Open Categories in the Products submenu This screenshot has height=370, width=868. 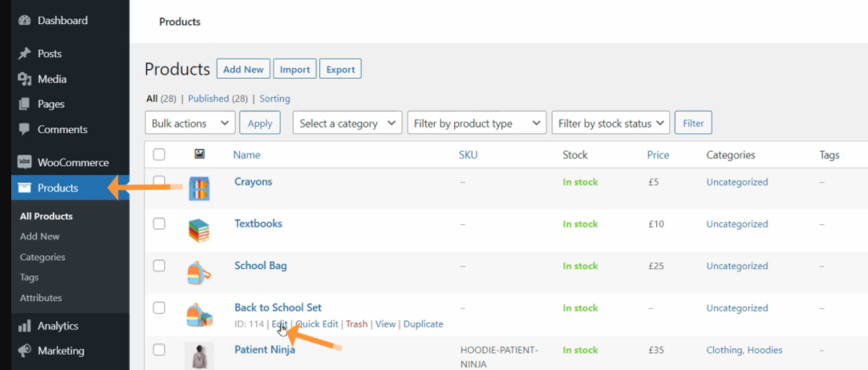tap(43, 257)
